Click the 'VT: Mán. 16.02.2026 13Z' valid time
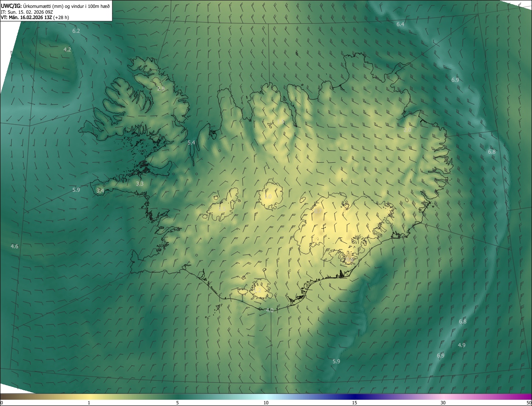This screenshot has width=532, height=406. [x=26, y=17]
